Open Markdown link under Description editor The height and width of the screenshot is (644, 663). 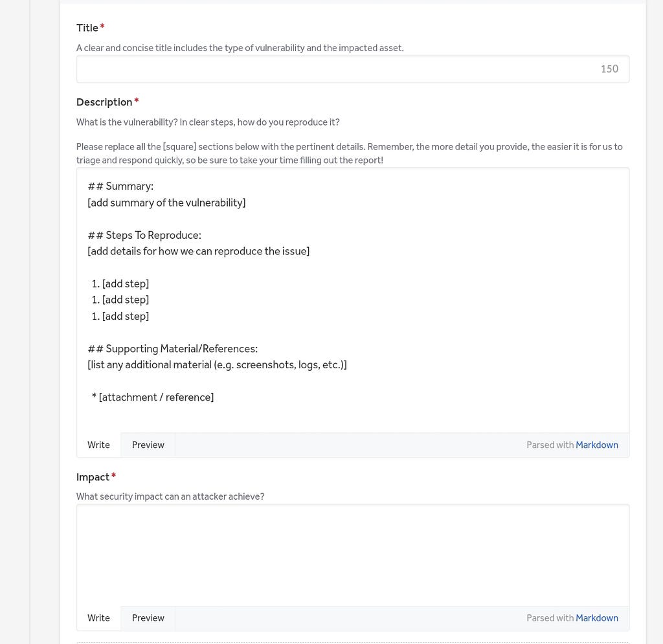596,445
